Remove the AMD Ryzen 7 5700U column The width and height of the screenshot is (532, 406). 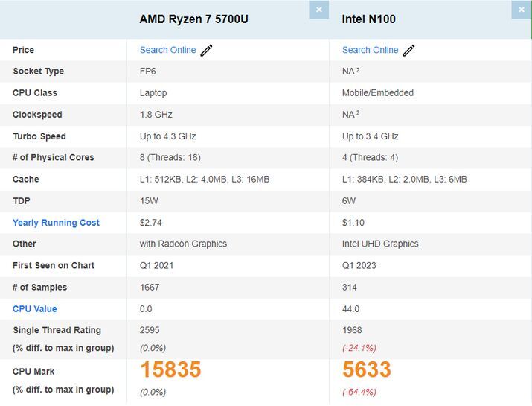coord(318,10)
